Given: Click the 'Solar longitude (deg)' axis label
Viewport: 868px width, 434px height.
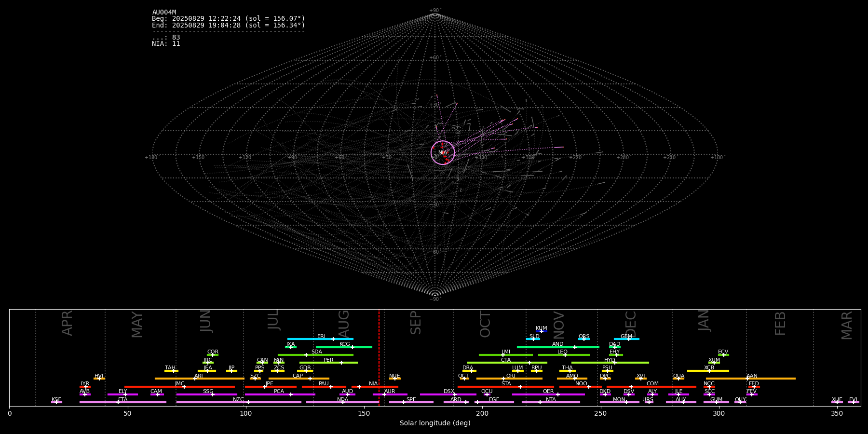Looking at the screenshot, I should 435,423.
